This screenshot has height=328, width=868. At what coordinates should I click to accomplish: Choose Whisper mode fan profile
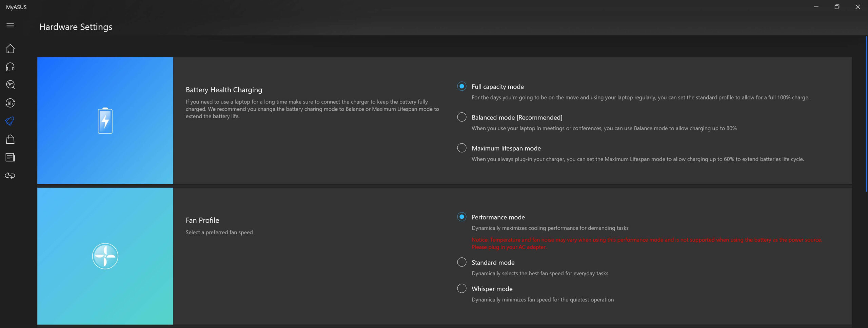tap(461, 288)
